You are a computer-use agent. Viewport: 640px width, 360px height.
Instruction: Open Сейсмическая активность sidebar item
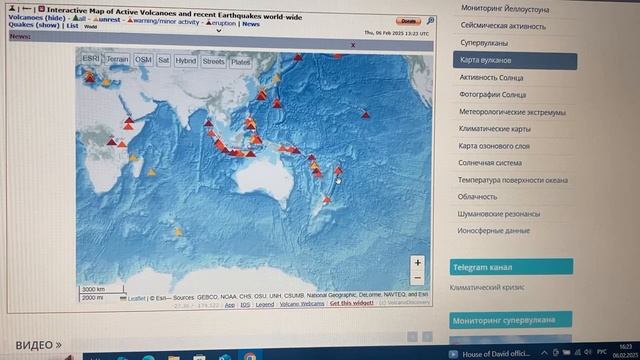pyautogui.click(x=503, y=26)
